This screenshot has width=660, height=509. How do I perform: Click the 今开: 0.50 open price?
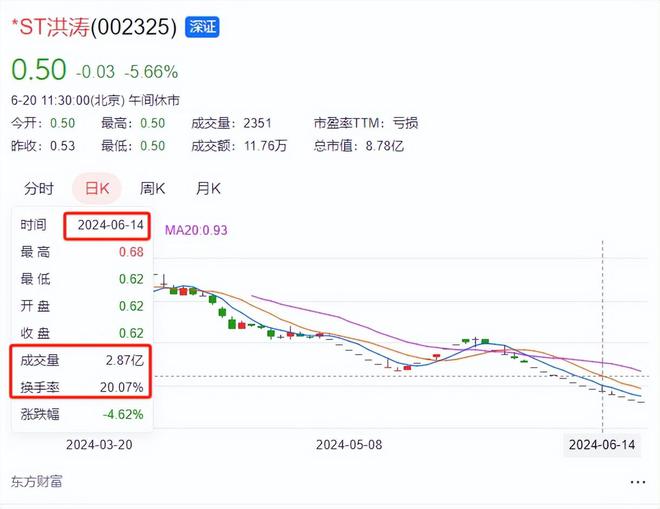click(43, 123)
